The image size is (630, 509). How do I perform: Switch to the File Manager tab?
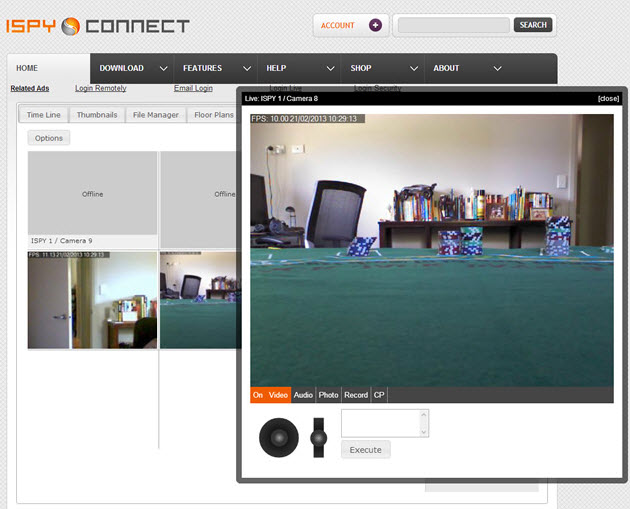coord(155,115)
